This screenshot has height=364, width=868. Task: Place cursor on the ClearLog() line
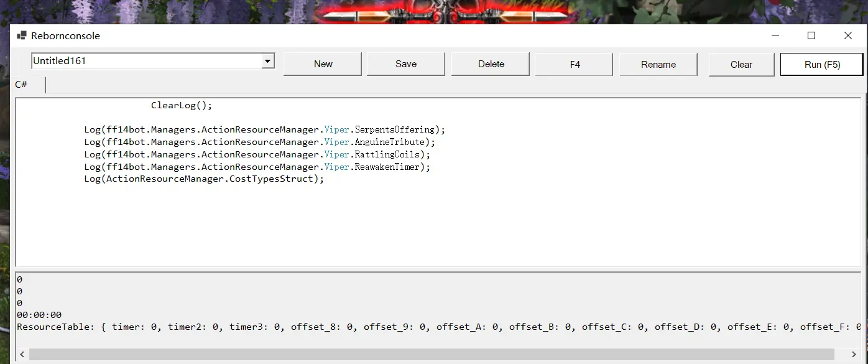(x=182, y=105)
